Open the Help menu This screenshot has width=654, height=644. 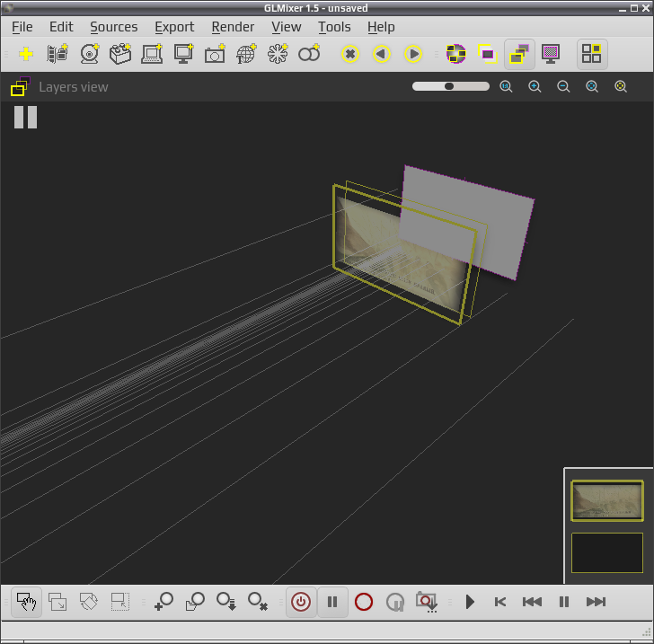point(381,27)
